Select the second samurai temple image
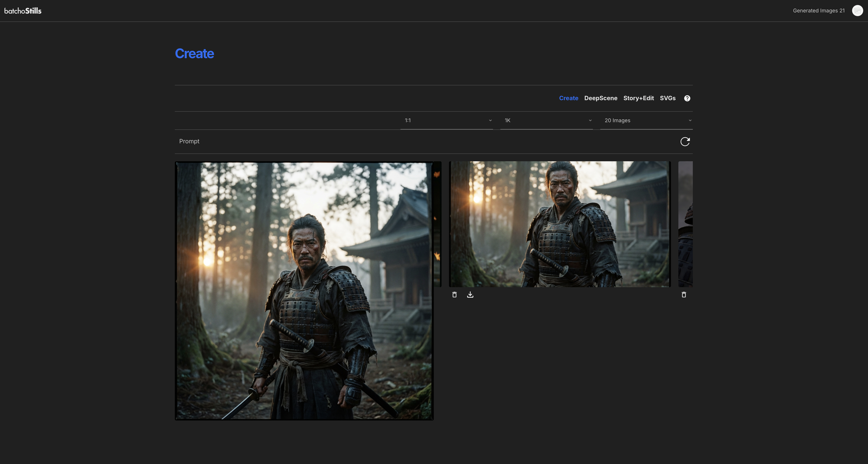The height and width of the screenshot is (464, 868). click(560, 224)
